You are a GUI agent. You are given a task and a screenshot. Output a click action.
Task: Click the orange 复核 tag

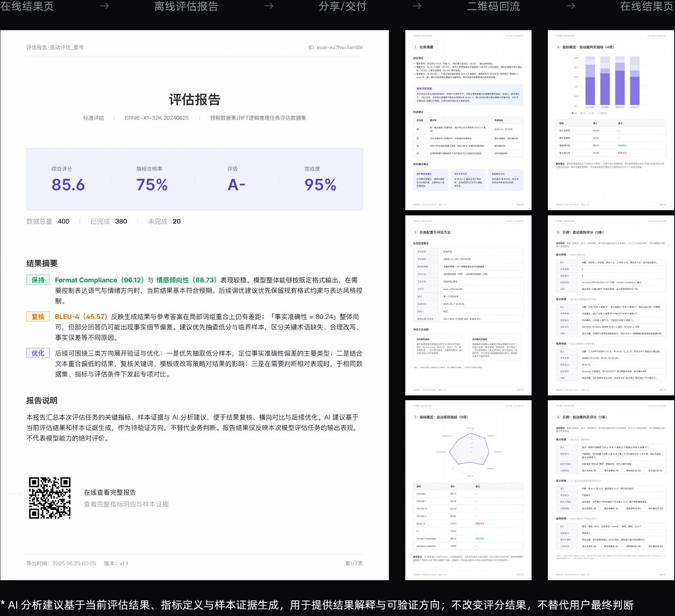coord(38,317)
